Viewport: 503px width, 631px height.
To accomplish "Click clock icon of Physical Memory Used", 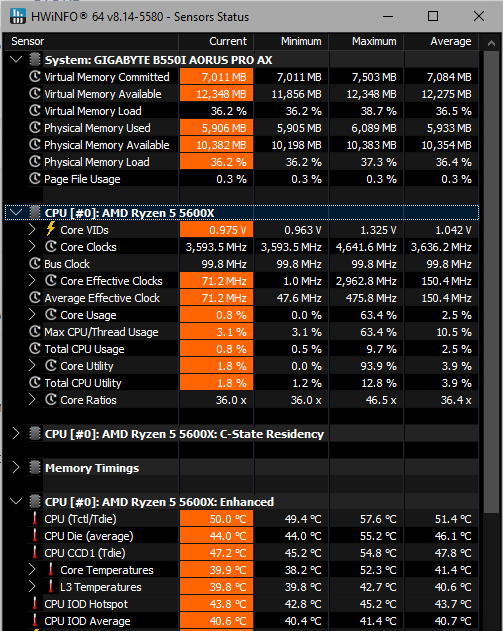I will [35, 128].
